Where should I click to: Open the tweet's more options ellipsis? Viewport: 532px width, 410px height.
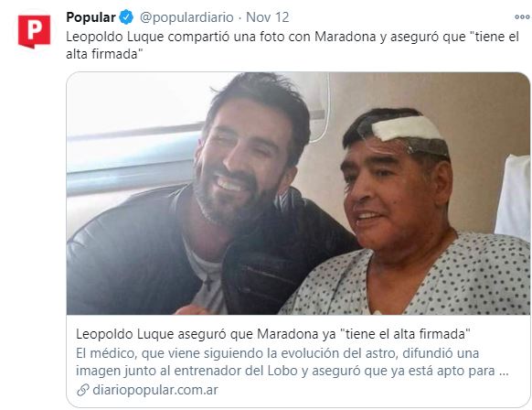click(522, 17)
